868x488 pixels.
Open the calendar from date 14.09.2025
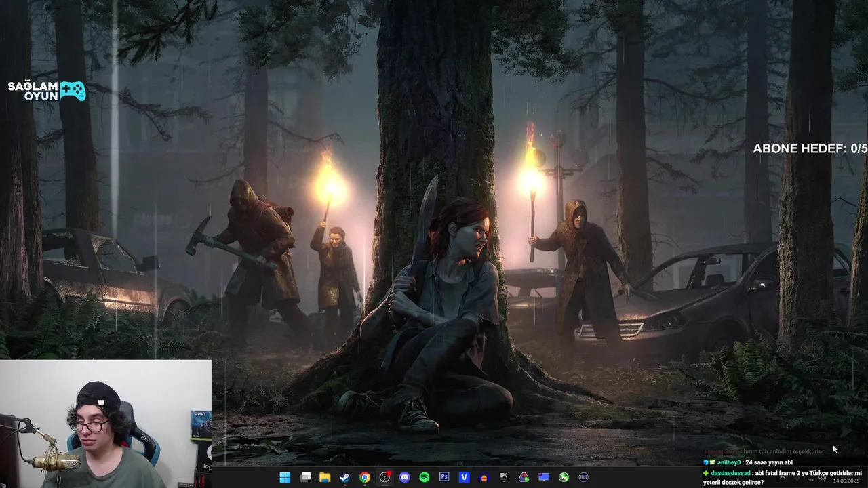point(846,481)
